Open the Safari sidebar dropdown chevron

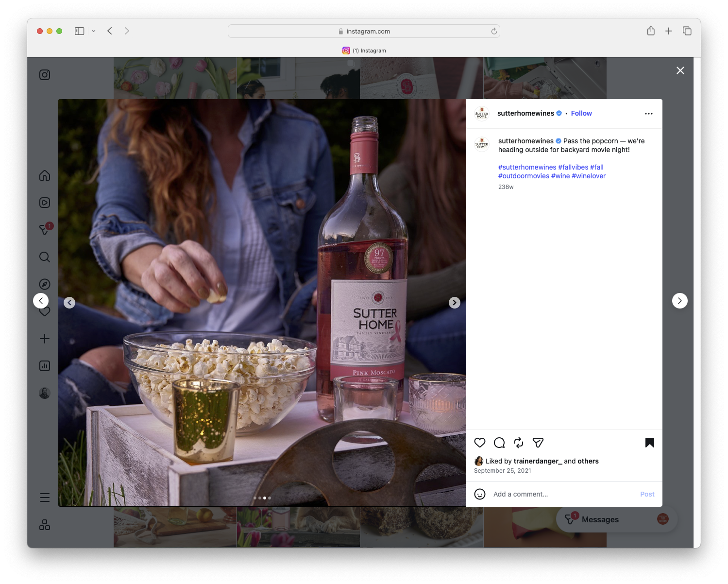[x=94, y=31]
